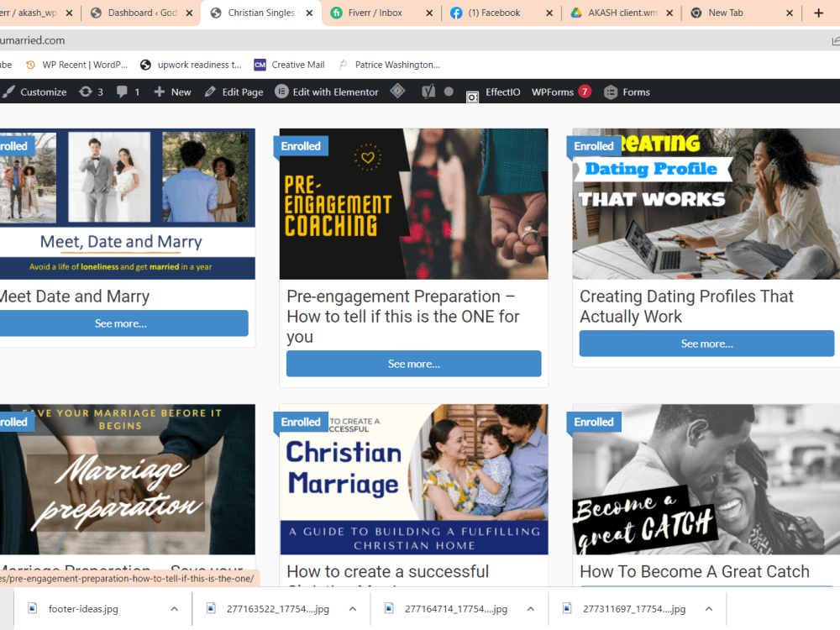This screenshot has width=840, height=630.
Task: Click the Elementor circle icon
Action: point(281,92)
